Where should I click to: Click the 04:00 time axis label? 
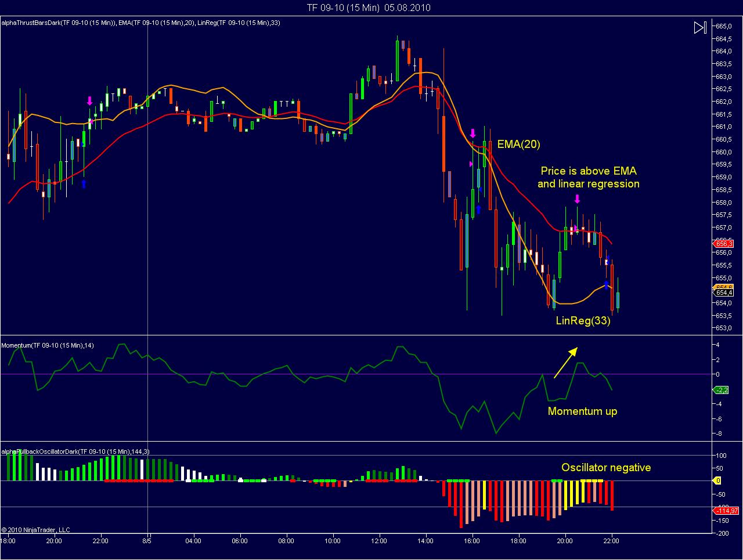[193, 541]
